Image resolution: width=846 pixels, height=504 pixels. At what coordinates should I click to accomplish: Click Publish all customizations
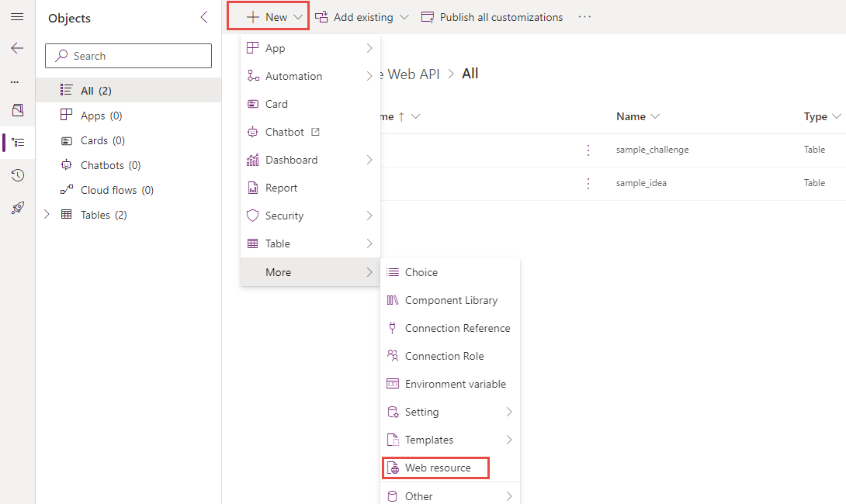(x=501, y=16)
